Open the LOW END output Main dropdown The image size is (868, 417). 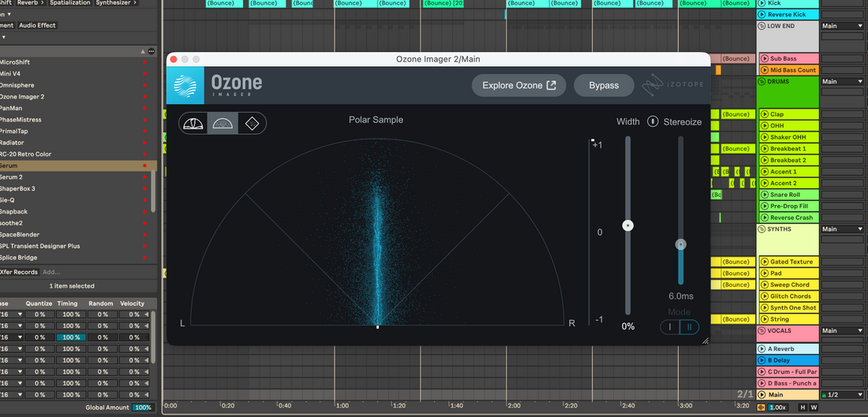pyautogui.click(x=843, y=26)
